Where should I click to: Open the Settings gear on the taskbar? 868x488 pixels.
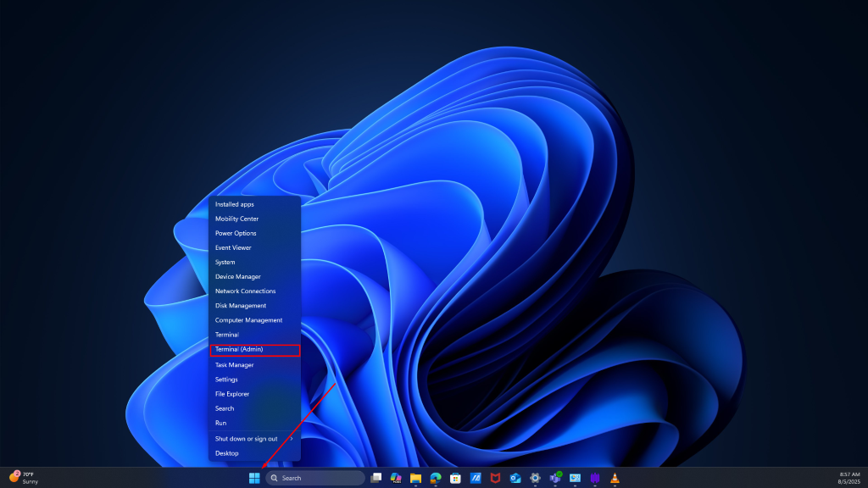pos(534,477)
